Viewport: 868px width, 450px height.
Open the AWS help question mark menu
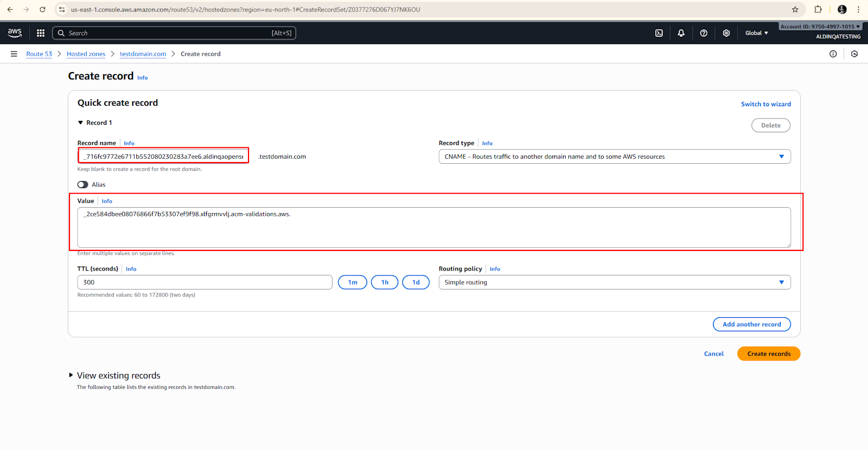point(704,33)
